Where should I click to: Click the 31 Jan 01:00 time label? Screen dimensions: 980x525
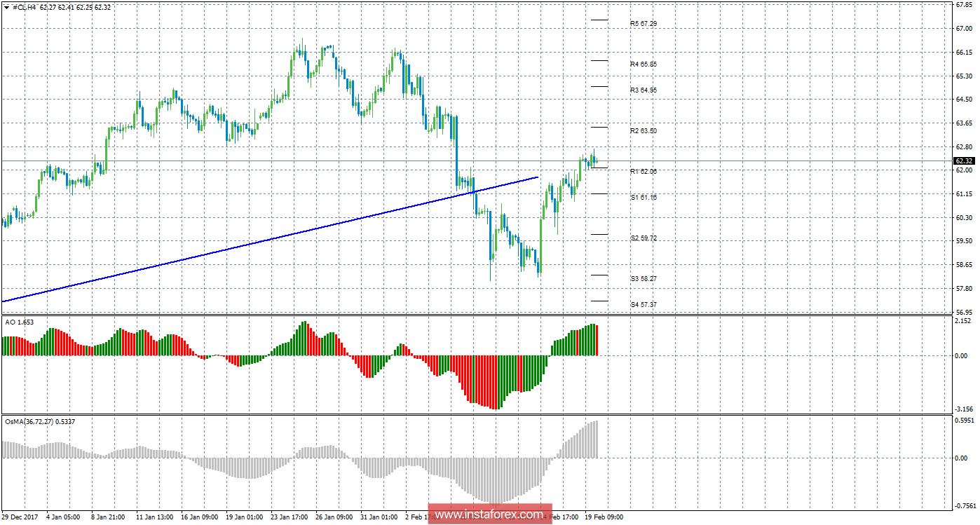pos(381,517)
